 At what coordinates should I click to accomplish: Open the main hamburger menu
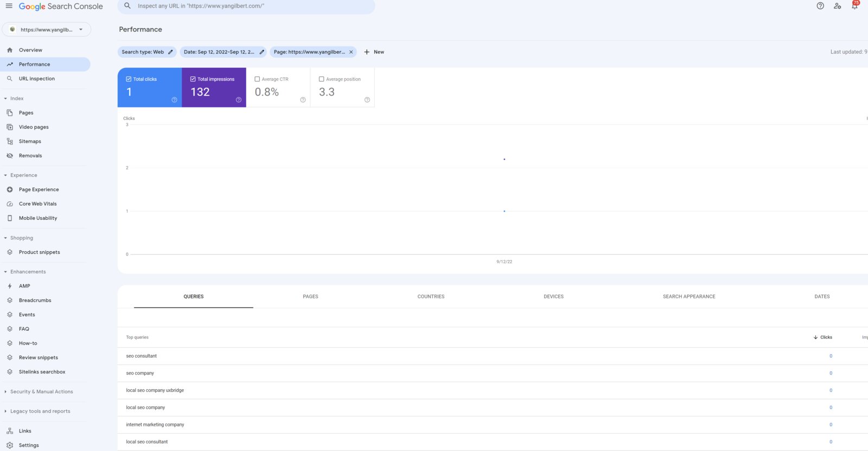(x=9, y=6)
